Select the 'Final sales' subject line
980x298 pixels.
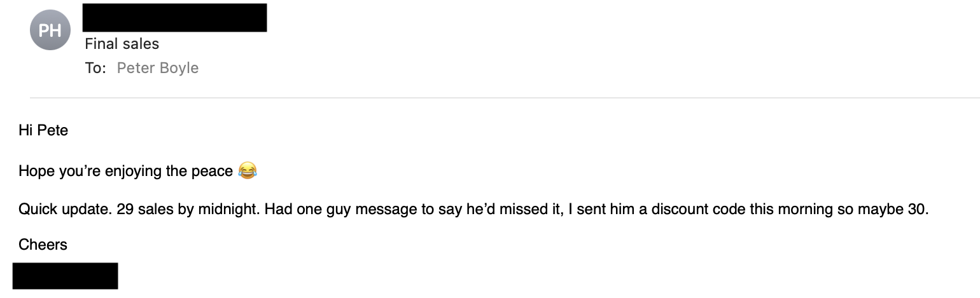click(122, 44)
